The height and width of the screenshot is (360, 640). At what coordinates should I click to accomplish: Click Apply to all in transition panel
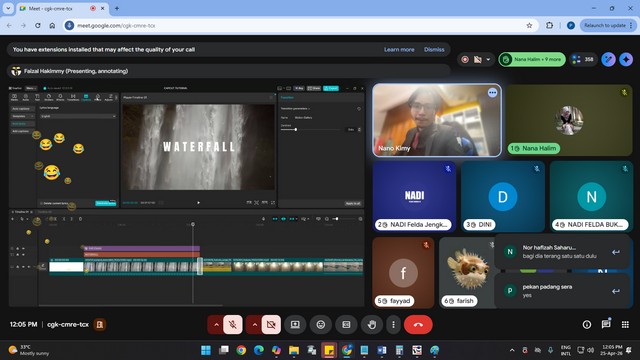(353, 203)
